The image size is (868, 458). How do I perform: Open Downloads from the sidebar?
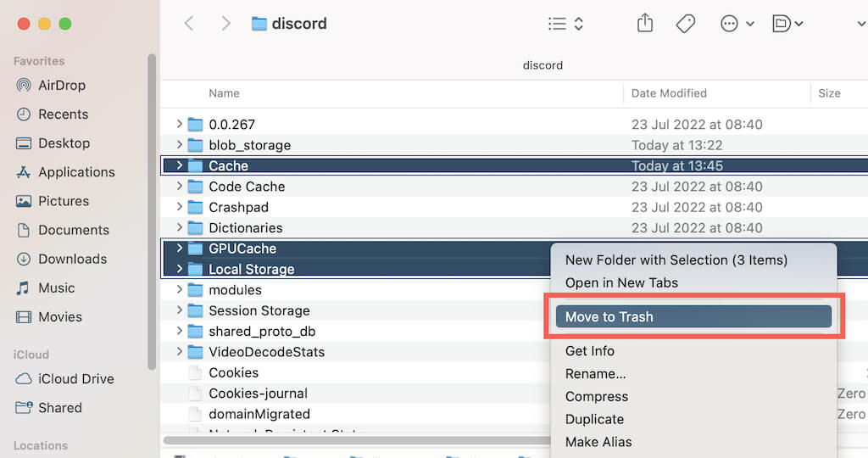72,259
